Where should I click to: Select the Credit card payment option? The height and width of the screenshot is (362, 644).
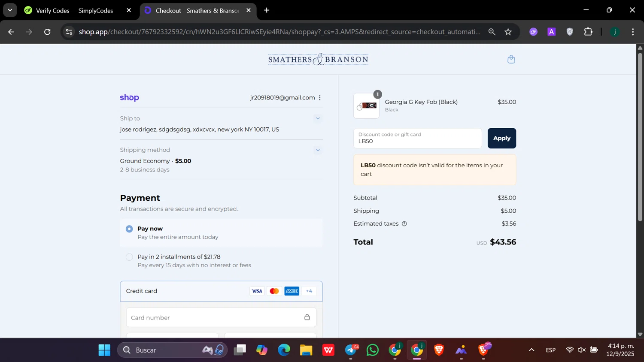221,291
